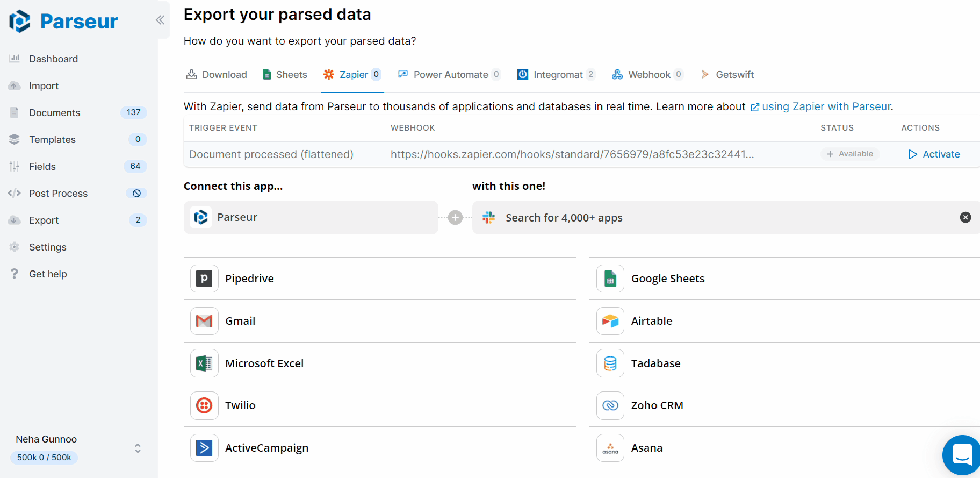
Task: Click the Templates layers icon
Action: [x=15, y=139]
